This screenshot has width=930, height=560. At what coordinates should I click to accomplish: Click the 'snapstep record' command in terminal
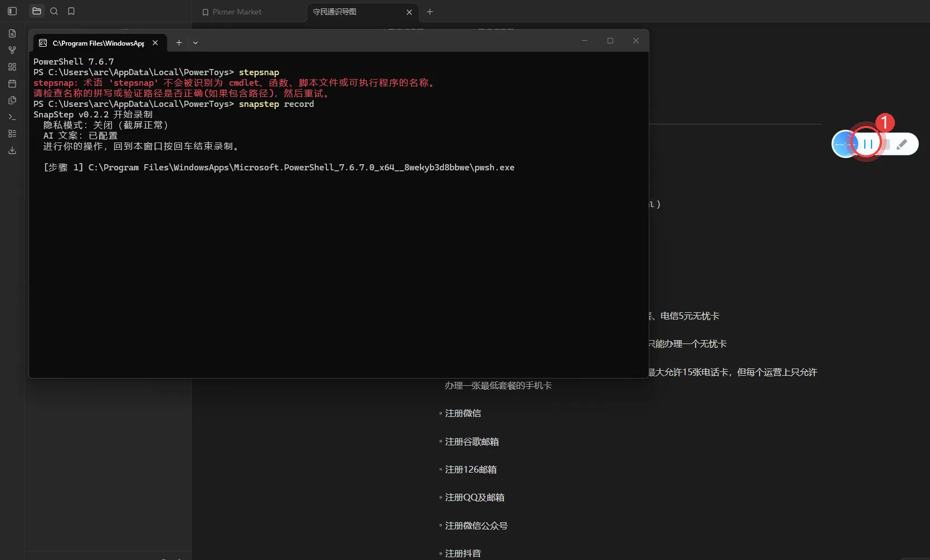coord(276,104)
